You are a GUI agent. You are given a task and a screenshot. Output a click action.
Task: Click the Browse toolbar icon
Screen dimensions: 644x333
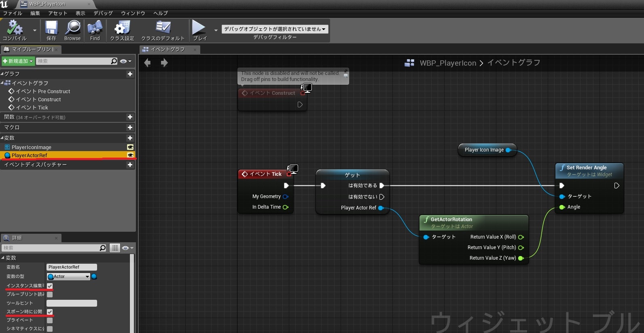[x=72, y=30]
